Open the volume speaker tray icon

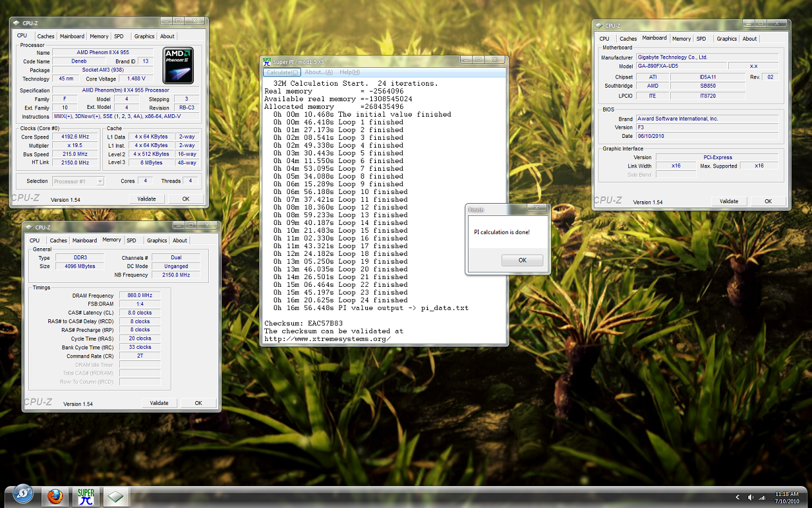[x=751, y=497]
